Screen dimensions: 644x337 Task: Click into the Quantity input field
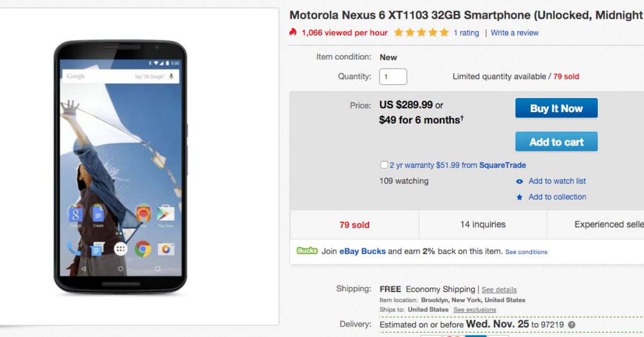[x=393, y=77]
